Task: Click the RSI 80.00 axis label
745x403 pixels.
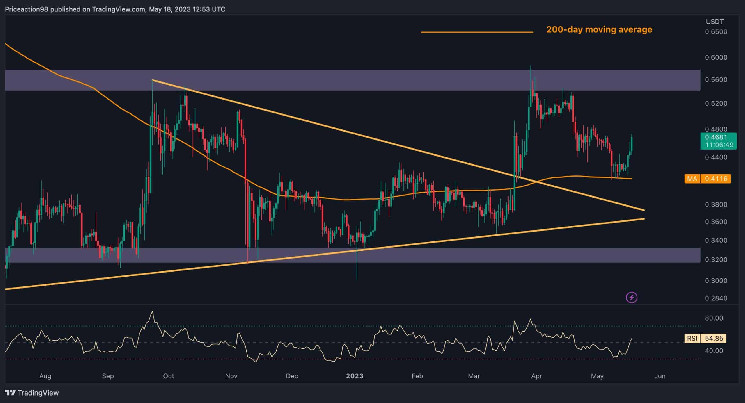Action: [x=714, y=318]
